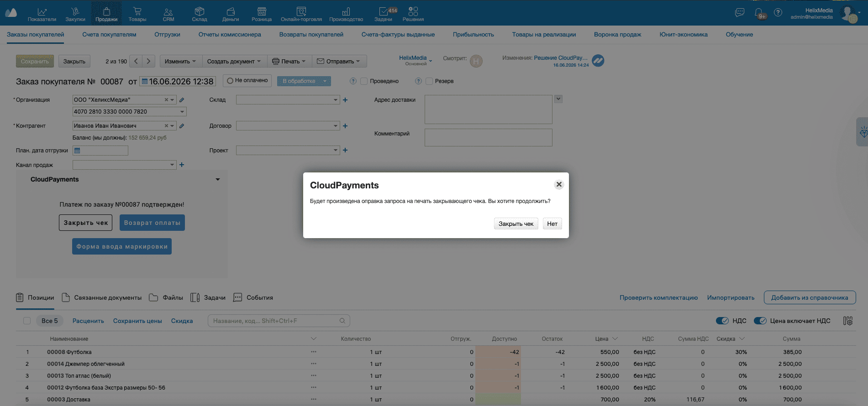Collapse the CloudPayments panel
This screenshot has height=406, width=868.
(218, 179)
